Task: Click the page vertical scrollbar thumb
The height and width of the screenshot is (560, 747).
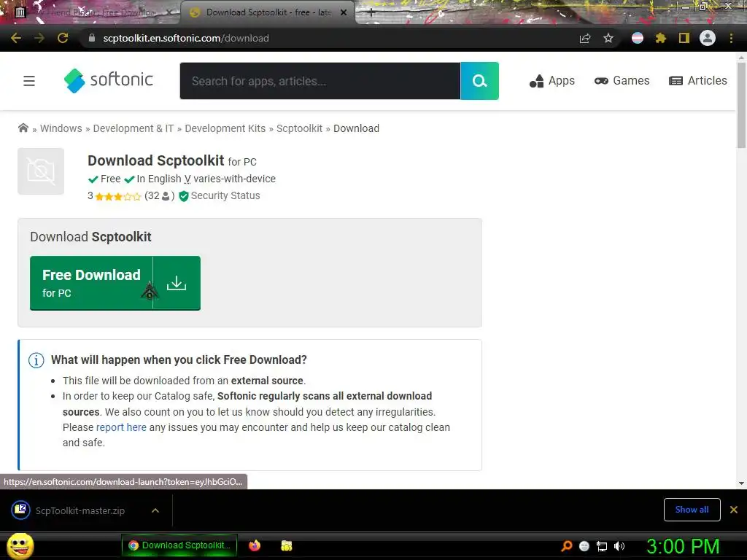Action: tap(741, 105)
